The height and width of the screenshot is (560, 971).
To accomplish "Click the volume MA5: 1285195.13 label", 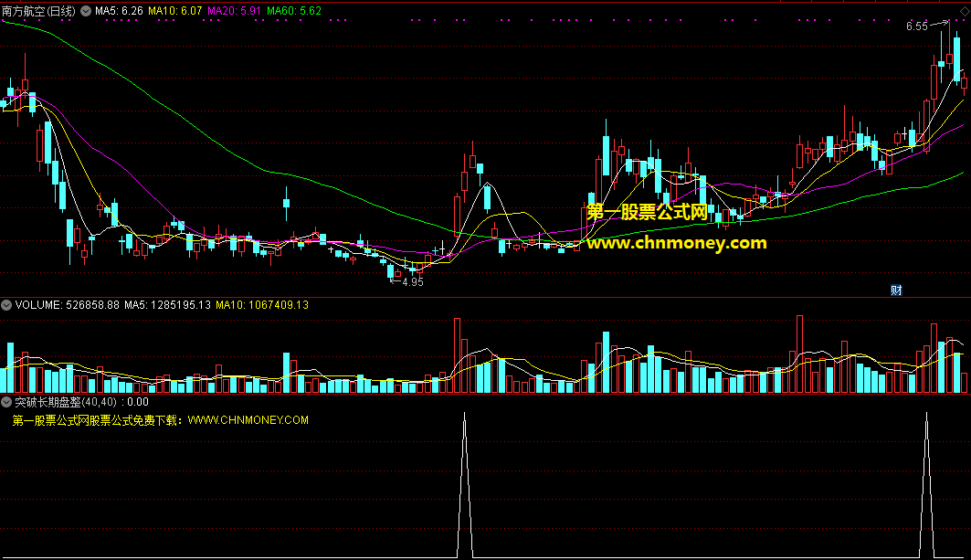I will (167, 305).
